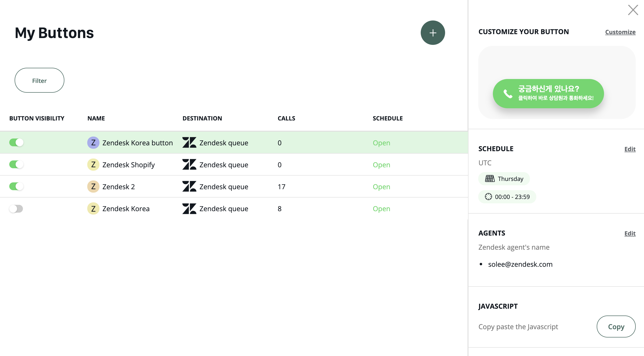Open the Filter button
This screenshot has width=644, height=356.
(x=39, y=80)
